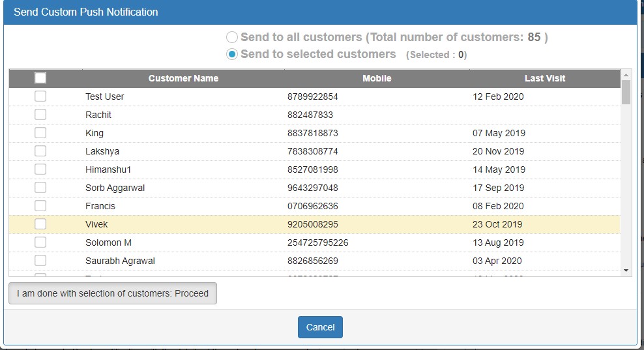Click last visit date 12 Feb 2020
644x350 pixels.
498,96
